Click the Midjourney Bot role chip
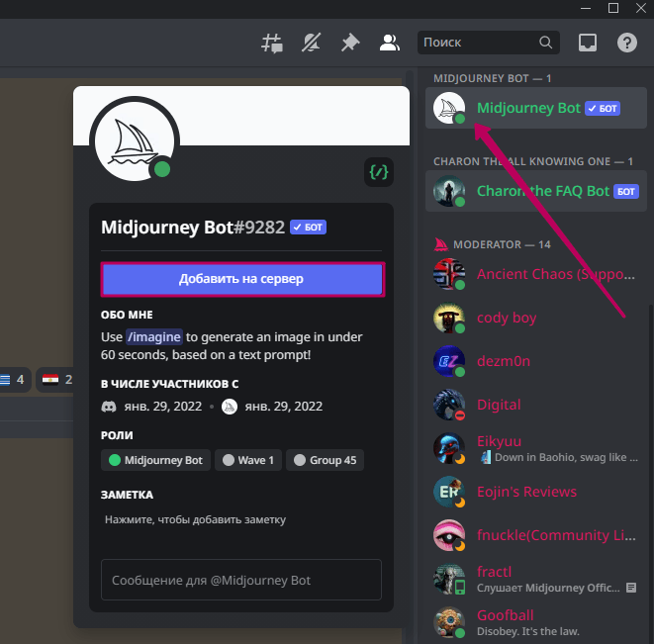Viewport: 654px width, 644px height. click(x=155, y=460)
